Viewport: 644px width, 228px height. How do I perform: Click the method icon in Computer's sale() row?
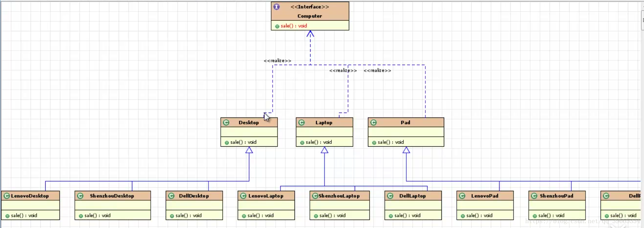pos(277,26)
